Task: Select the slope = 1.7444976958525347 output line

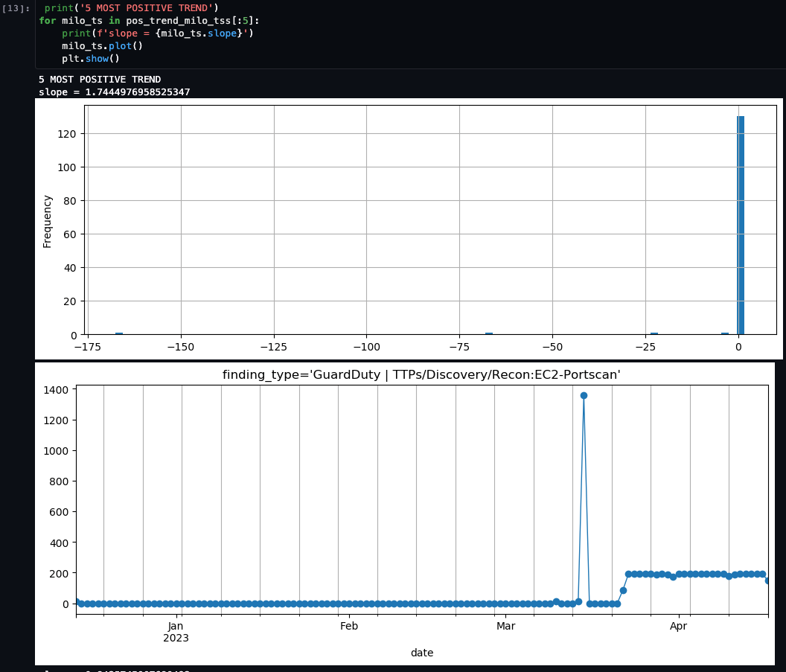Action: [x=113, y=92]
